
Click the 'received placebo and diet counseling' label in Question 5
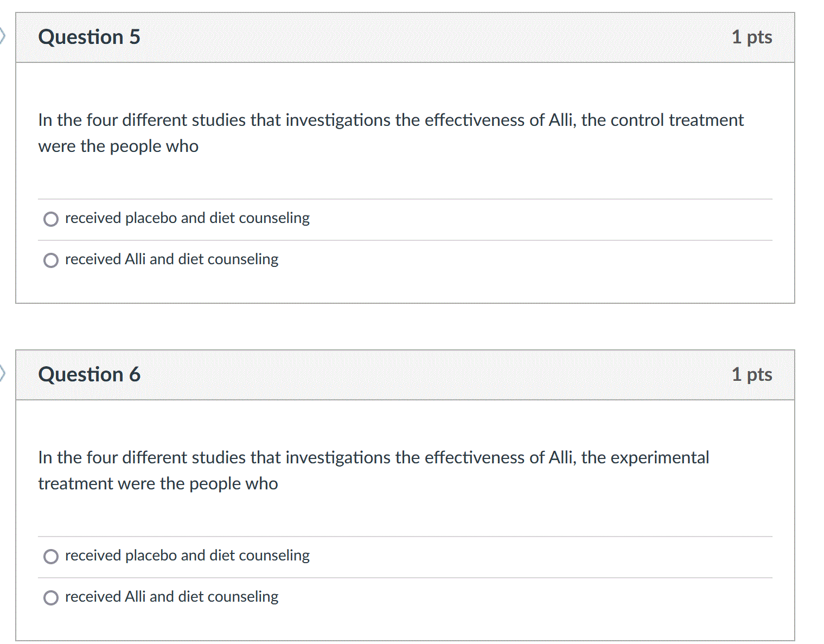click(x=187, y=218)
